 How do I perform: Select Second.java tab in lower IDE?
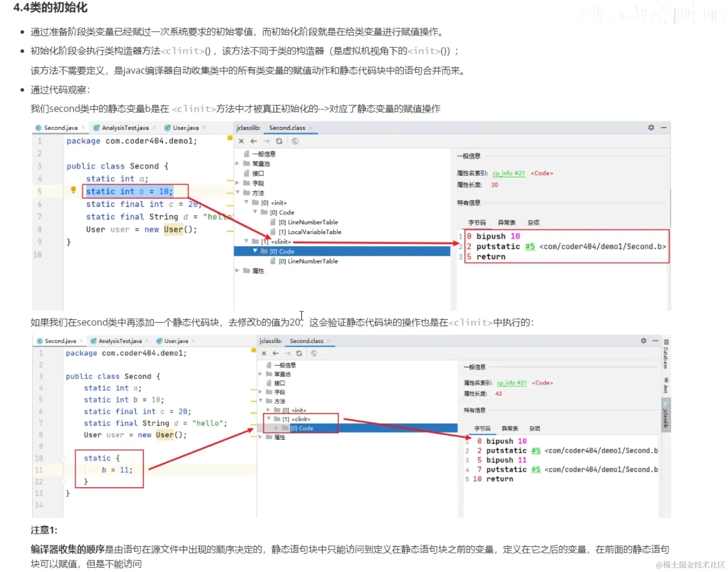[x=60, y=341]
